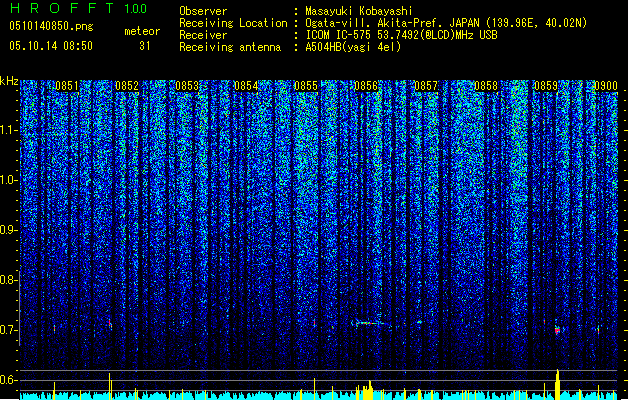Click the 0855 time marker
The height and width of the screenshot is (400, 629).
pos(306,86)
